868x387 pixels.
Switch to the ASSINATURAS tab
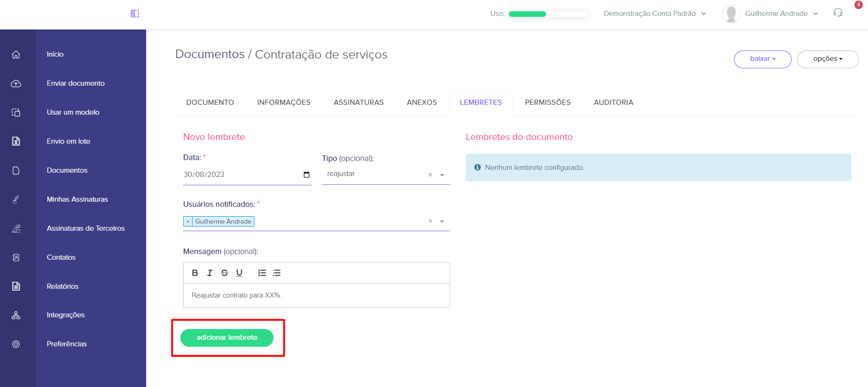point(358,102)
